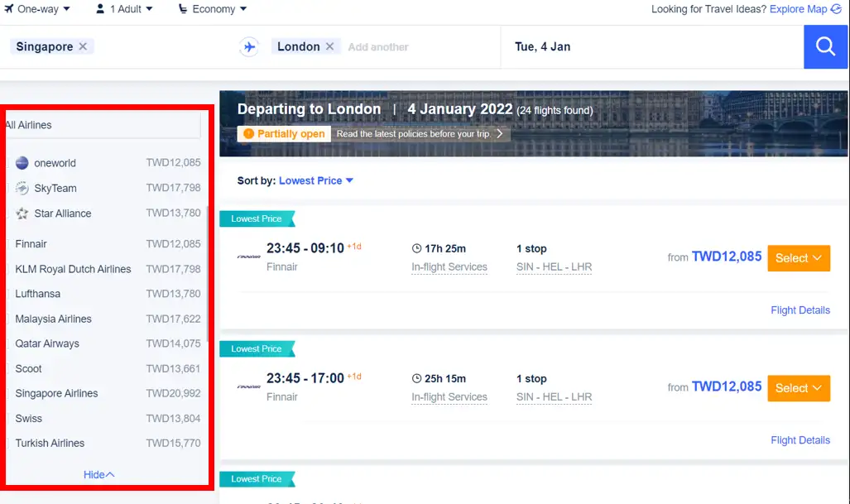The image size is (850, 504).
Task: Click the SkyTeam alliance logo
Action: (22, 188)
